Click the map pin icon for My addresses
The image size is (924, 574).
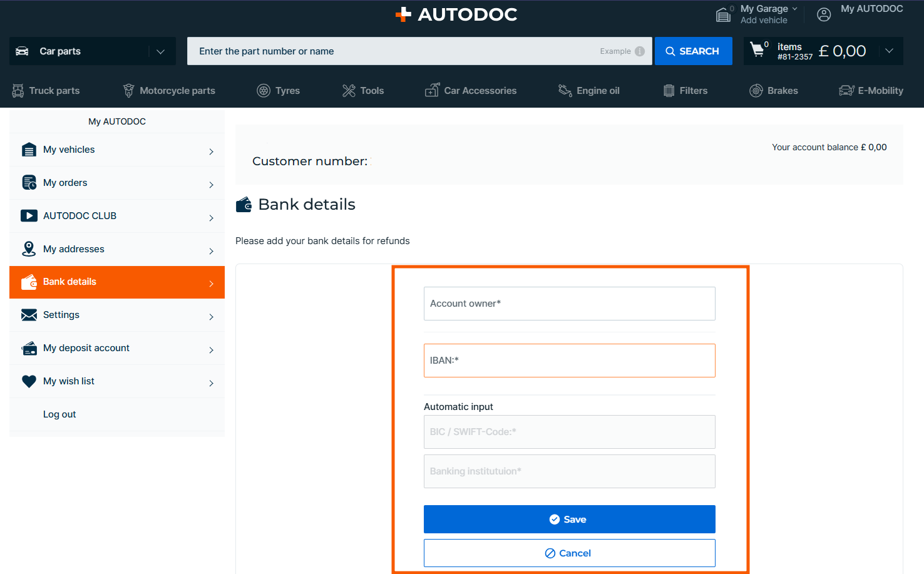29,249
